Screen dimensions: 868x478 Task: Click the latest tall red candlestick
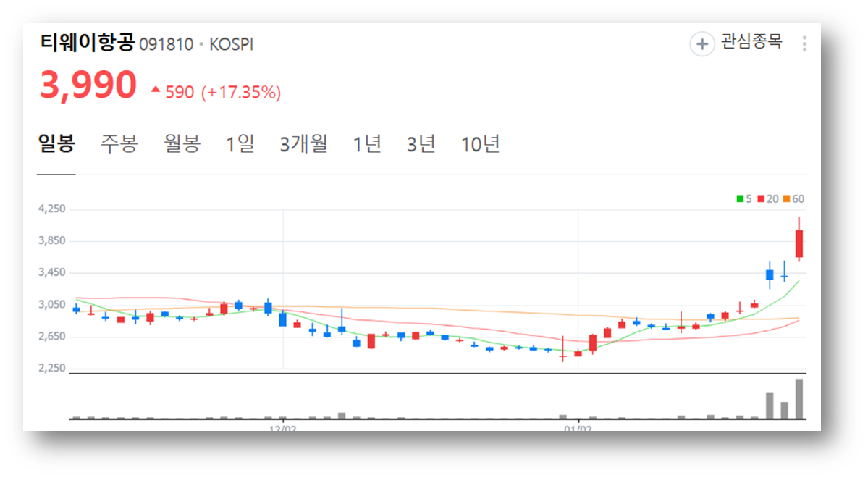(799, 244)
